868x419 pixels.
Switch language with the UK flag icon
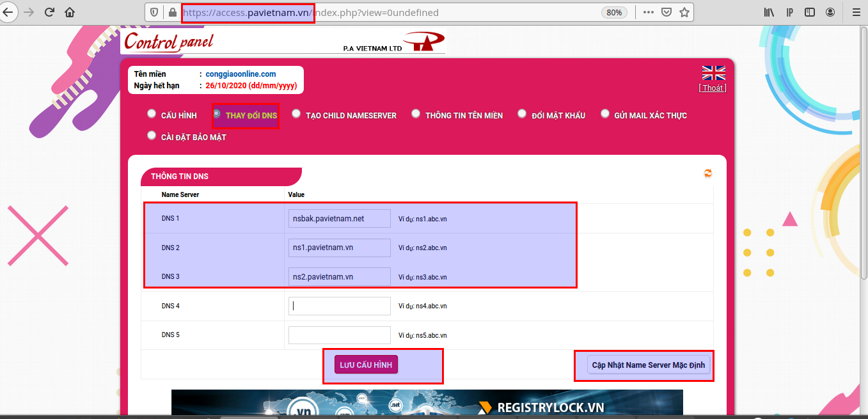point(714,72)
